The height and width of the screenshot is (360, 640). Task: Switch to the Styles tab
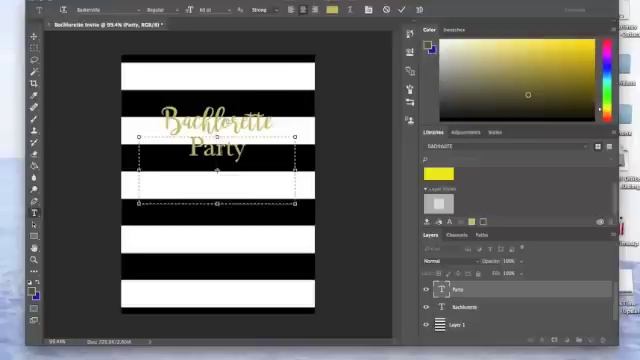point(495,132)
